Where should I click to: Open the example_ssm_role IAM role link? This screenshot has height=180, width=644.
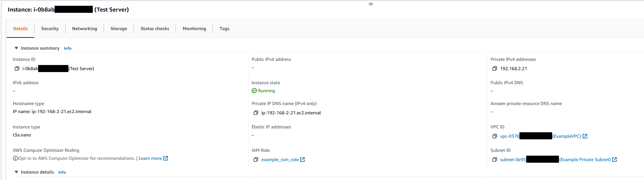pos(280,160)
